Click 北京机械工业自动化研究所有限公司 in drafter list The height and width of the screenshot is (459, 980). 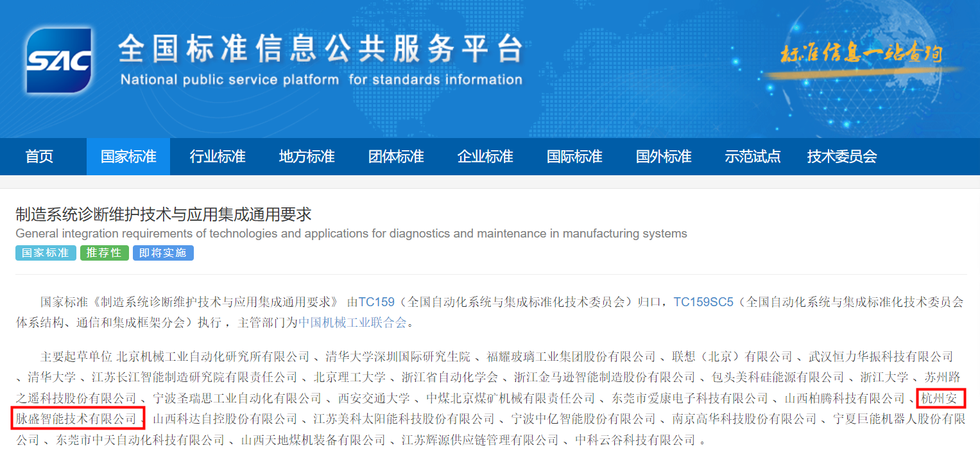click(214, 357)
